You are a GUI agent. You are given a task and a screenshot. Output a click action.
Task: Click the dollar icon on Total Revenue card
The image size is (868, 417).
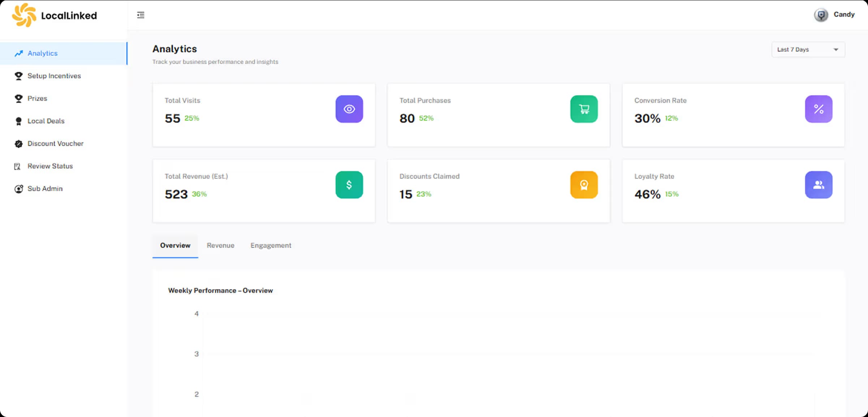pos(349,185)
